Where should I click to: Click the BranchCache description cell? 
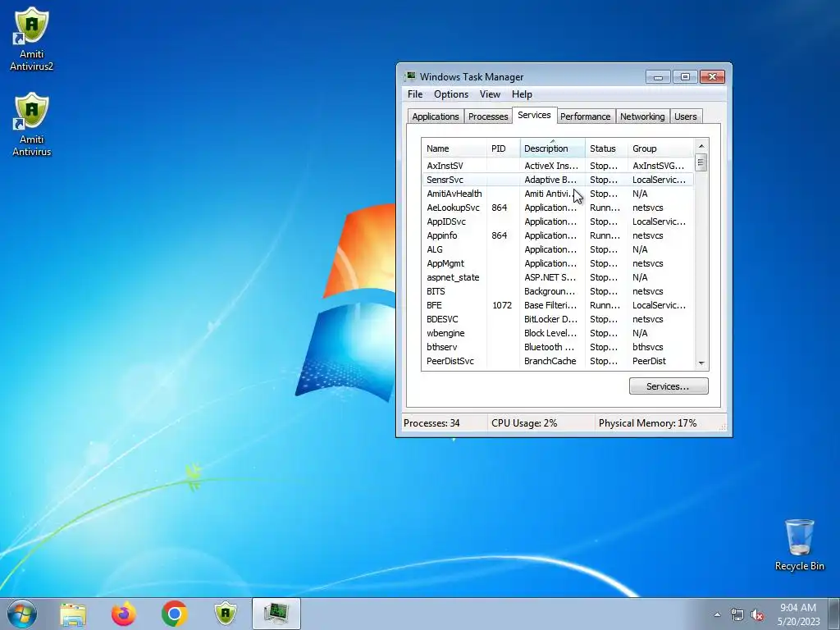[550, 361]
